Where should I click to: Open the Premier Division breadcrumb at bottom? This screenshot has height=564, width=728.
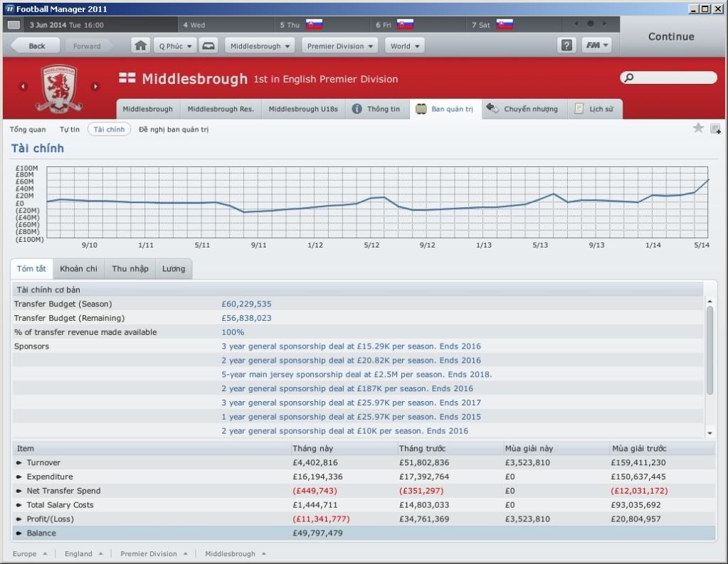(154, 554)
